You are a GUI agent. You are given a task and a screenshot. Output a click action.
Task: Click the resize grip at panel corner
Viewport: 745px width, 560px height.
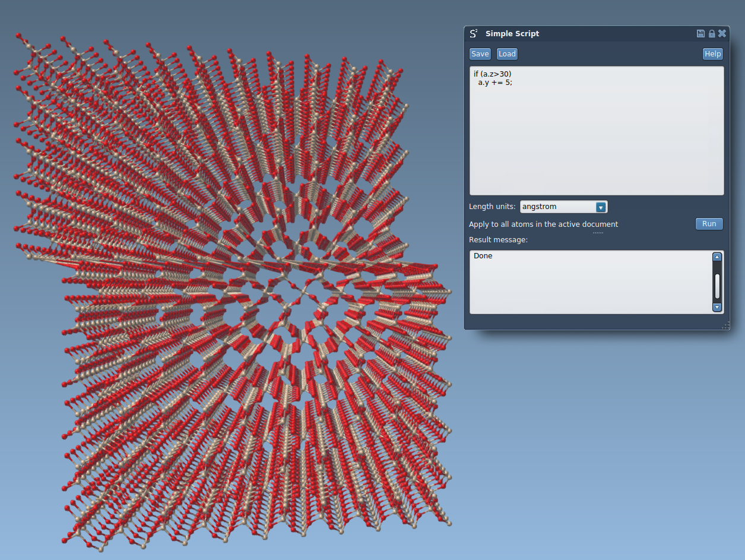[x=725, y=325]
